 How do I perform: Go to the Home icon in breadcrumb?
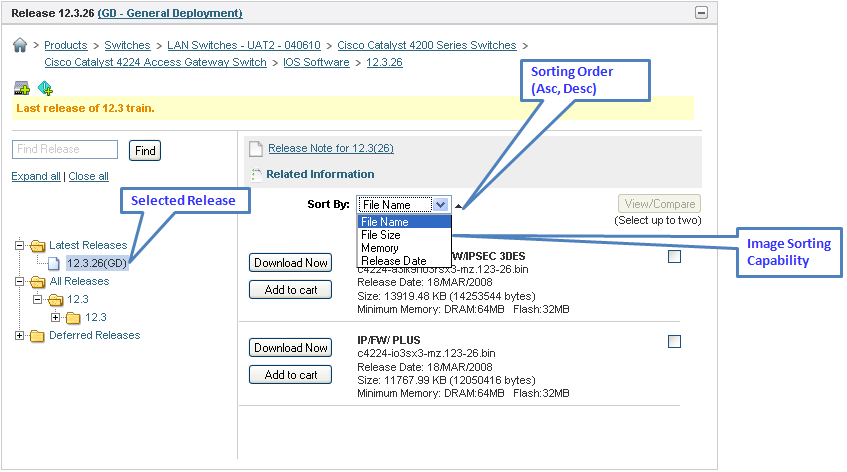20,45
